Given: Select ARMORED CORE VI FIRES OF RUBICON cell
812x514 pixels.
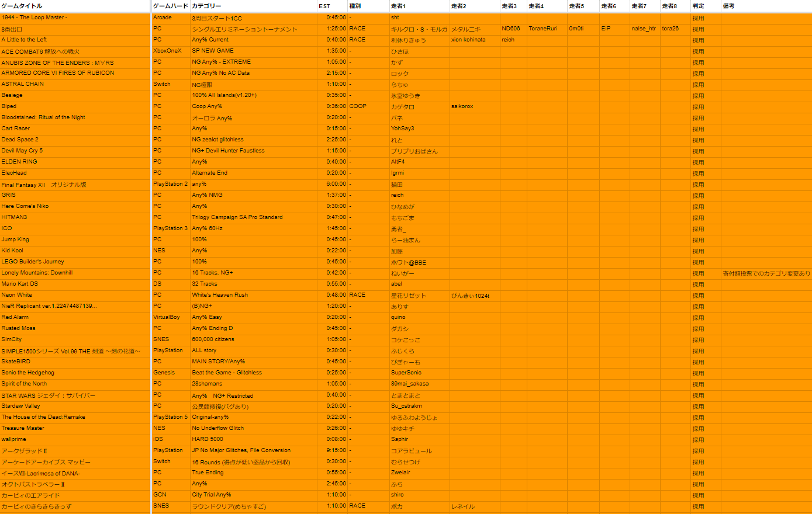Looking at the screenshot, I should pyautogui.click(x=75, y=74).
